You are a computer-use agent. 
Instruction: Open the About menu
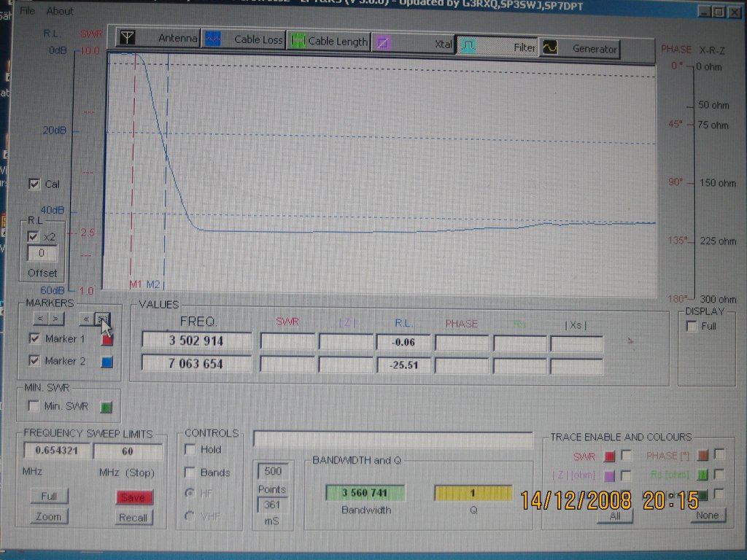point(60,11)
